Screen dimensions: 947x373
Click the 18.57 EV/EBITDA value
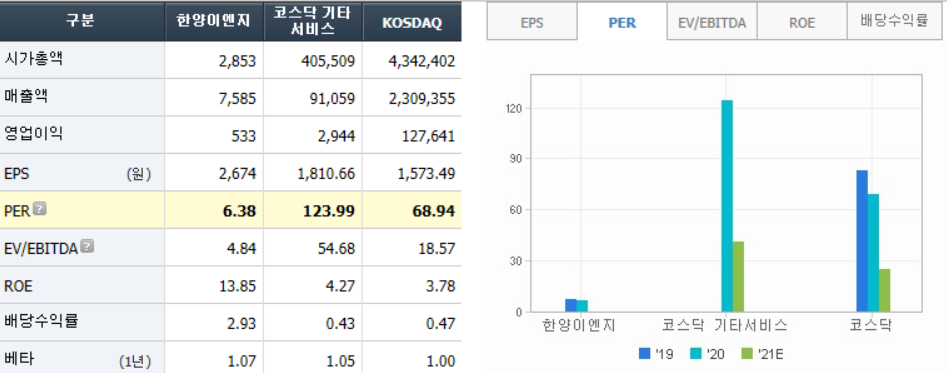tap(437, 248)
